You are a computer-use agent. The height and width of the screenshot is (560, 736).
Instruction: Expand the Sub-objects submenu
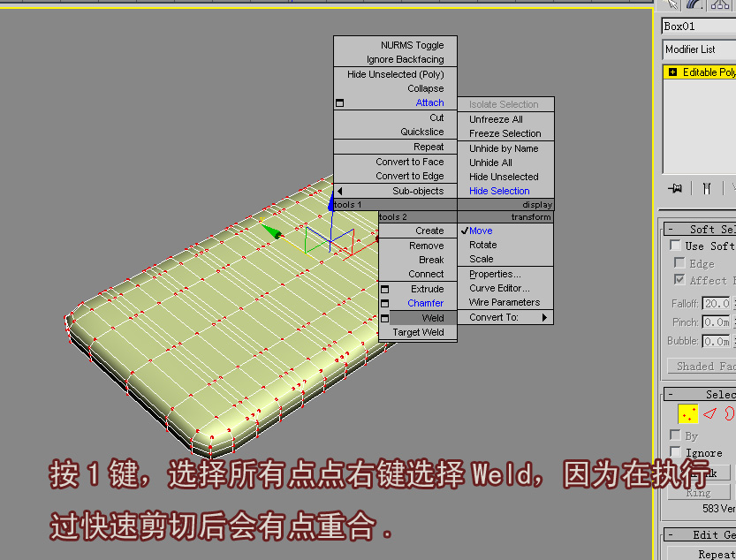coord(396,191)
